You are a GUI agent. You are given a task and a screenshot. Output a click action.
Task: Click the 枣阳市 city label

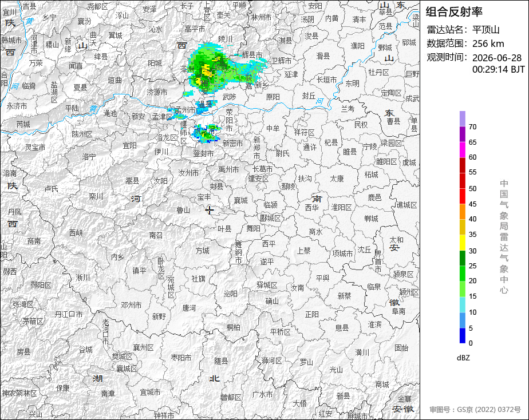(x=181, y=358)
